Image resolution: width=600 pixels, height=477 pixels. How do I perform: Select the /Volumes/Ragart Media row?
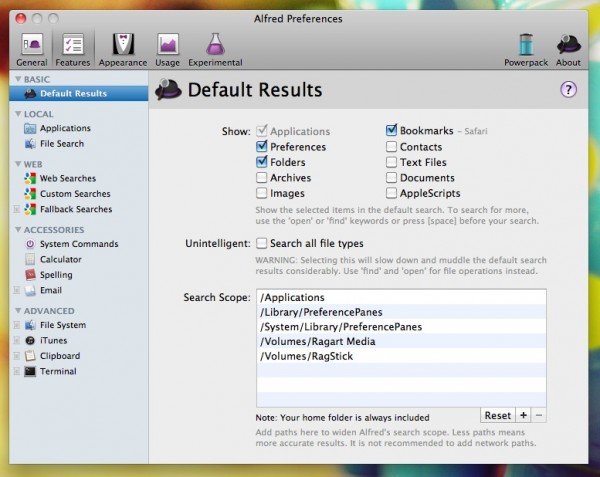point(401,341)
